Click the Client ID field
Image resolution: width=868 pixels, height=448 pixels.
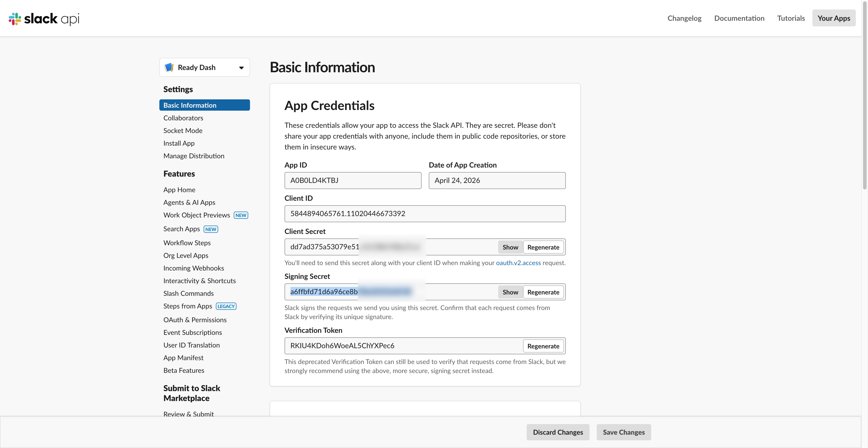point(425,214)
